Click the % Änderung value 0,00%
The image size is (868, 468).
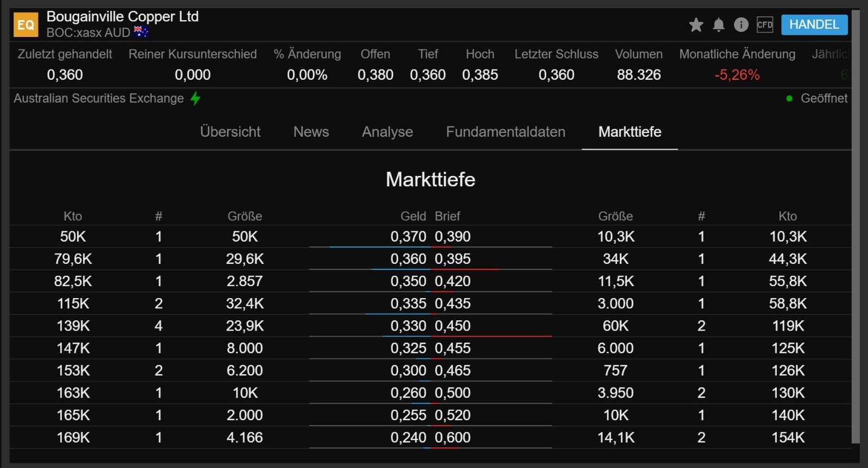tap(307, 75)
